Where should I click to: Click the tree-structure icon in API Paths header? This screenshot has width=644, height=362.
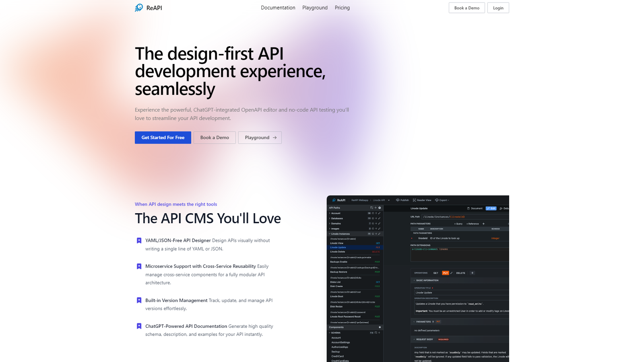(x=372, y=208)
